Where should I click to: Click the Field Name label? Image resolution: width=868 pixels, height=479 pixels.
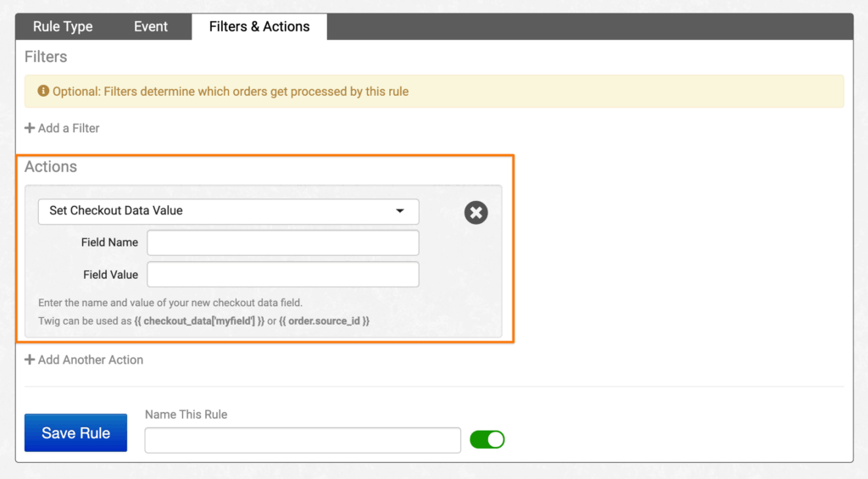click(x=109, y=242)
